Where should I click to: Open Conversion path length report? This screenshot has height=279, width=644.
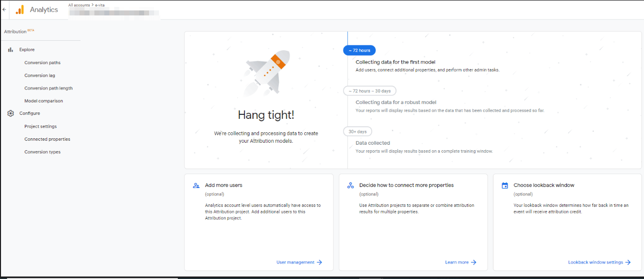[x=48, y=88]
